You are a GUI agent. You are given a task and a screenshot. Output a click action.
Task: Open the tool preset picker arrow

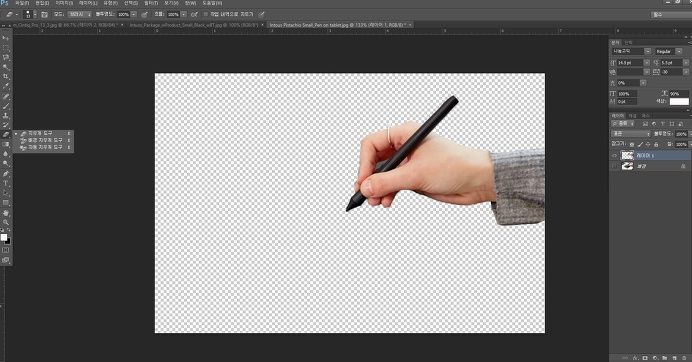click(17, 15)
